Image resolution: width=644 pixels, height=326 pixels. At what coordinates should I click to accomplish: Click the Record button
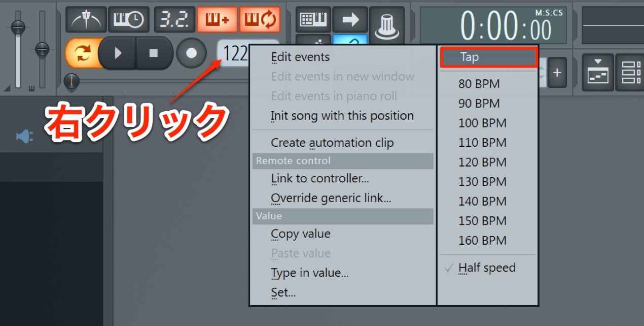click(191, 53)
